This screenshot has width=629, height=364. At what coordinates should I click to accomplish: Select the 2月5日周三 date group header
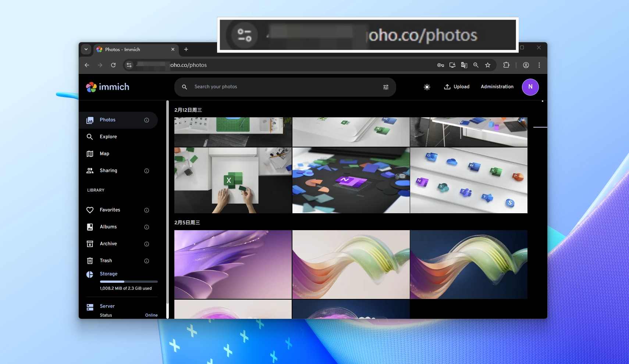click(187, 222)
